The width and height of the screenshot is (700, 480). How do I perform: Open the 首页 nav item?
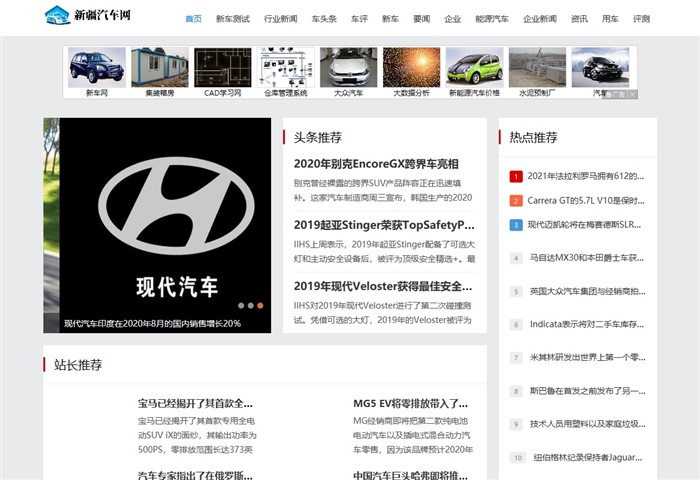(x=193, y=19)
